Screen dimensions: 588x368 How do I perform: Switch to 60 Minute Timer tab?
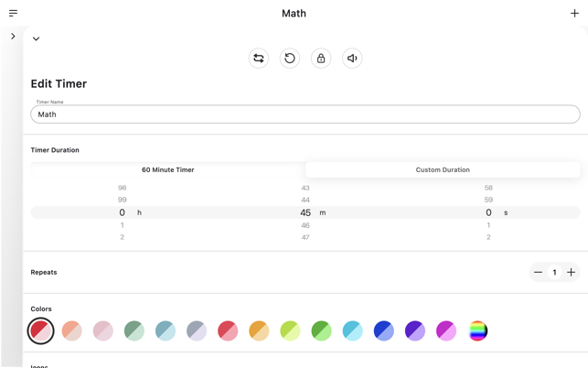point(168,170)
